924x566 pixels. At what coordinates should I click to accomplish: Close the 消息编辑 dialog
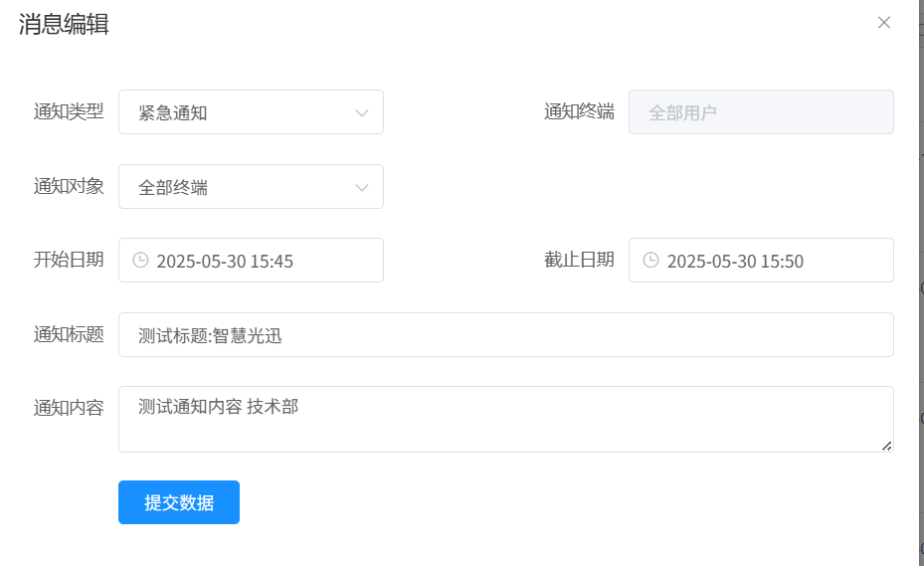(883, 23)
